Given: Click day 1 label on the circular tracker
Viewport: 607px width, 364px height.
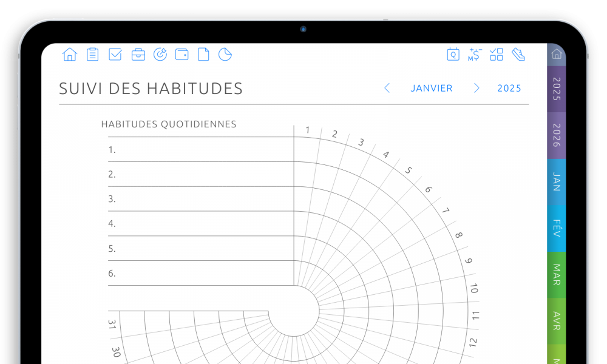Looking at the screenshot, I should pyautogui.click(x=307, y=130).
